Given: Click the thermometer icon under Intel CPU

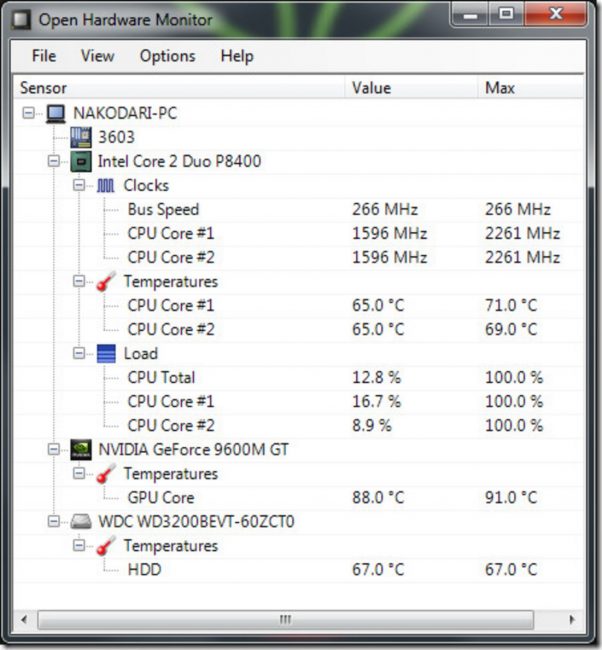Looking at the screenshot, I should point(106,281).
